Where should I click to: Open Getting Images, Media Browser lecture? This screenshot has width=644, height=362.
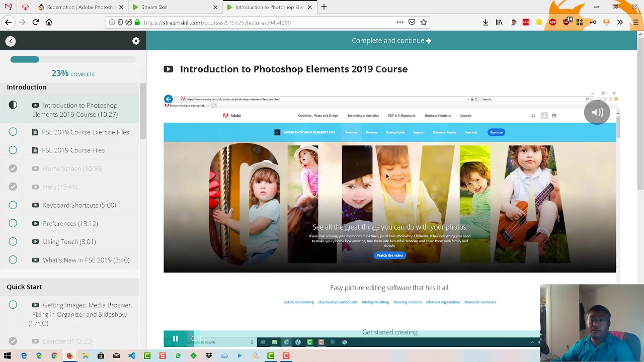[80, 314]
